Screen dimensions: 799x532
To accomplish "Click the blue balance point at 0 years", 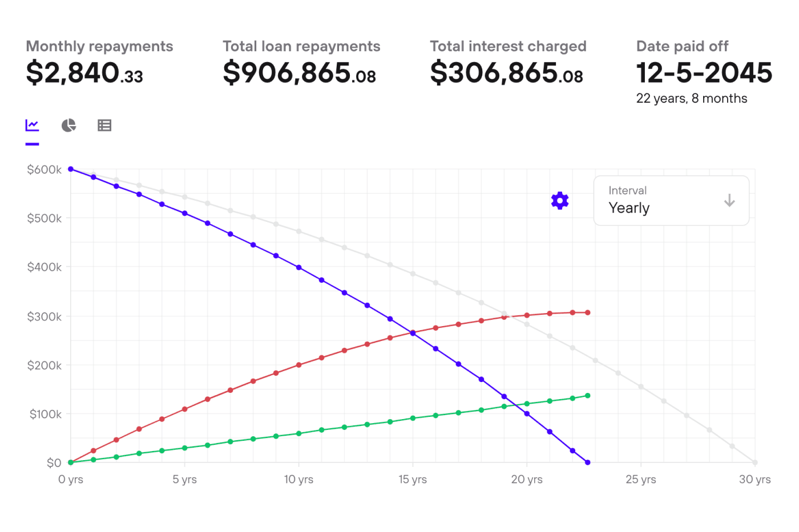I will (x=71, y=169).
